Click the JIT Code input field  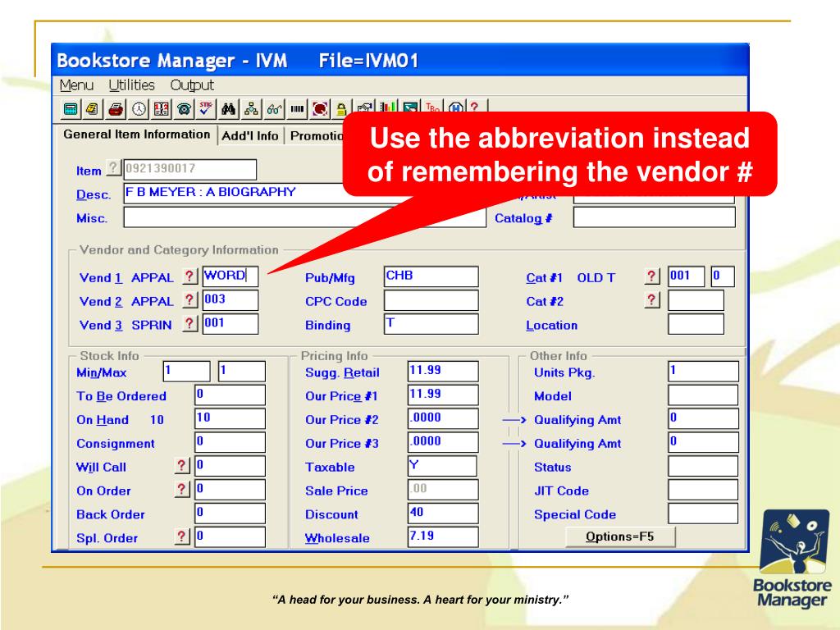[x=703, y=489]
